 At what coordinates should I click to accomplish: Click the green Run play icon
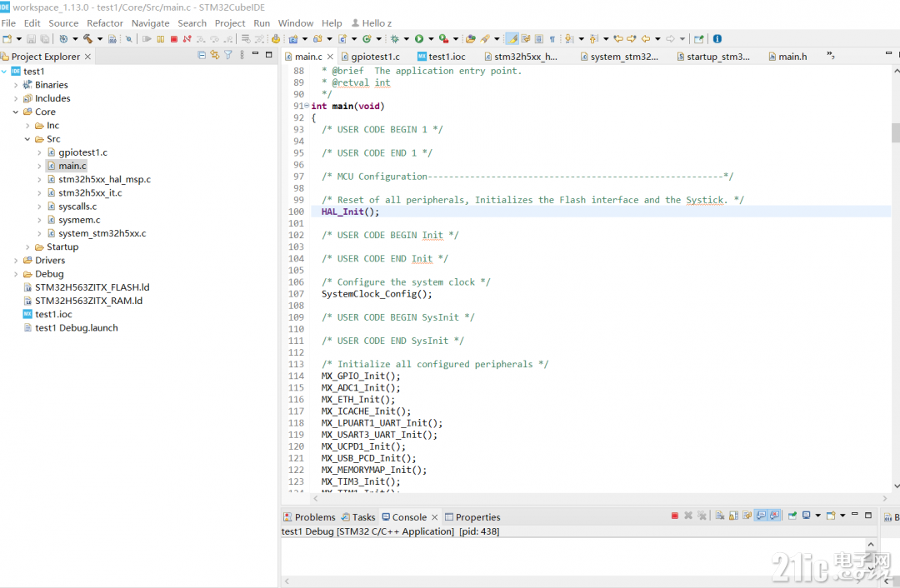coord(419,39)
